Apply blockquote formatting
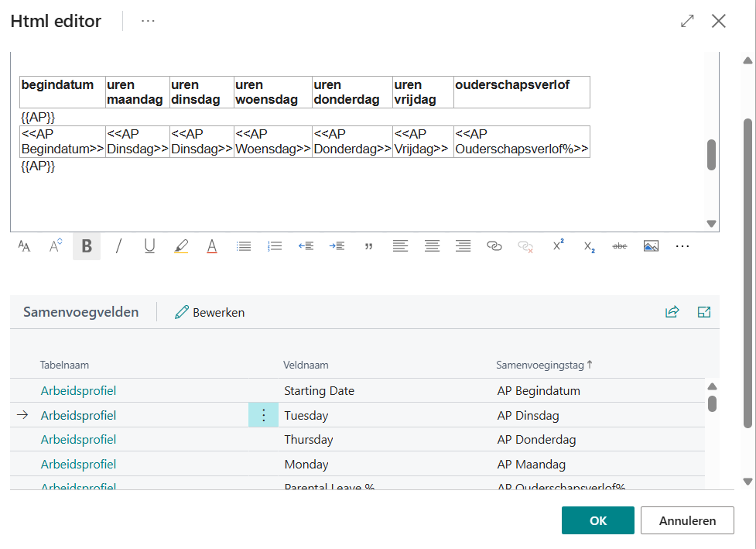This screenshot has width=756, height=549. click(x=368, y=246)
